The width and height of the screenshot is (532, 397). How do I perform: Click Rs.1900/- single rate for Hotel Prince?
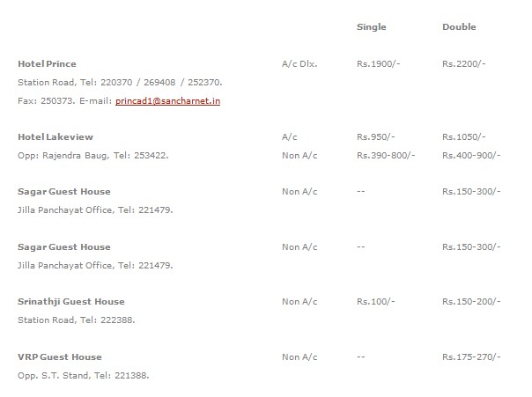coord(379,64)
